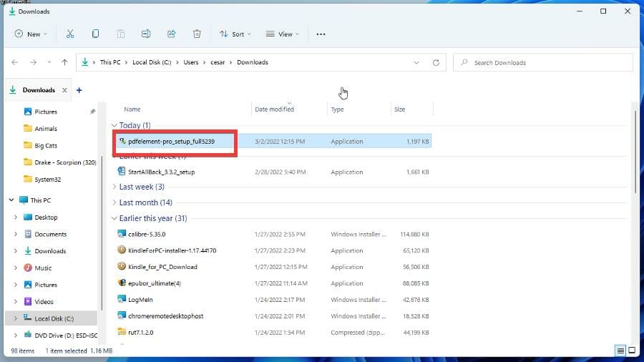The image size is (644, 362).
Task: Click Users in the address breadcrumb
Action: tap(190, 63)
